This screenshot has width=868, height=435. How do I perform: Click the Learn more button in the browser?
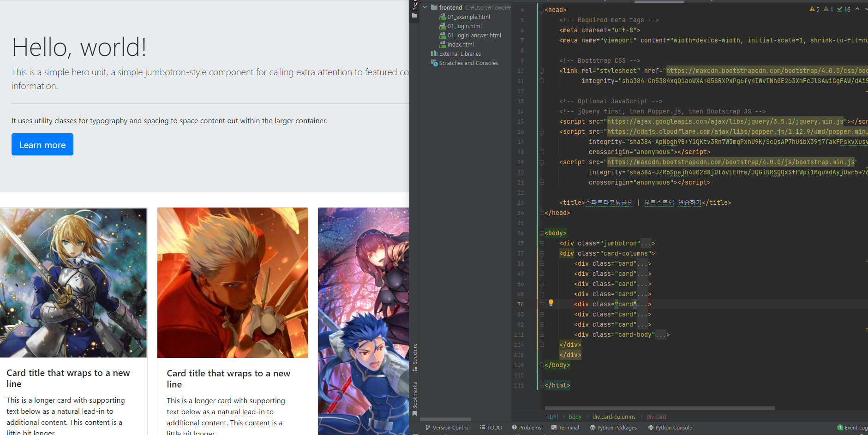coord(42,144)
